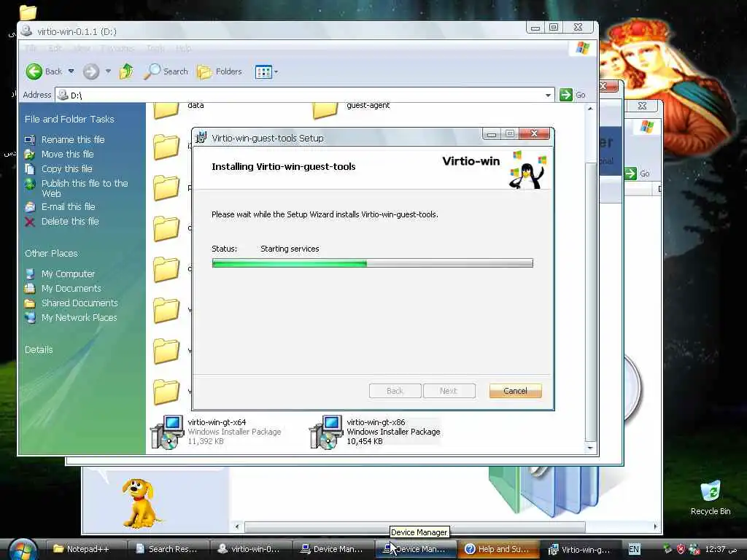Click the system tray clock 12:37
Screen dimensions: 747x560
point(720,549)
